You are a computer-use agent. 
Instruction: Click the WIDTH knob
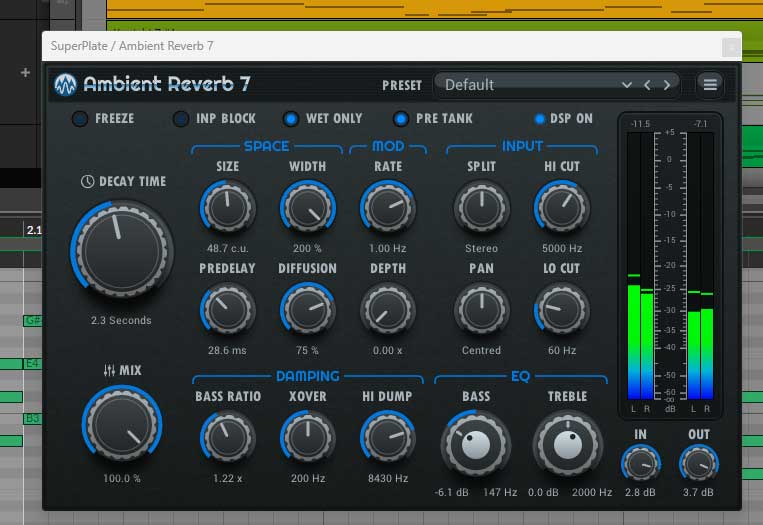click(308, 207)
